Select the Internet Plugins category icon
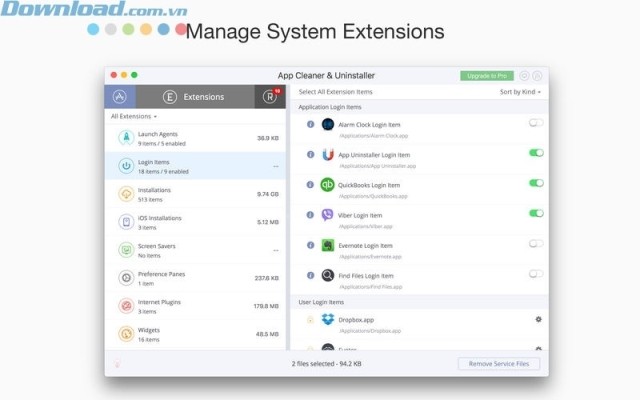 click(126, 306)
